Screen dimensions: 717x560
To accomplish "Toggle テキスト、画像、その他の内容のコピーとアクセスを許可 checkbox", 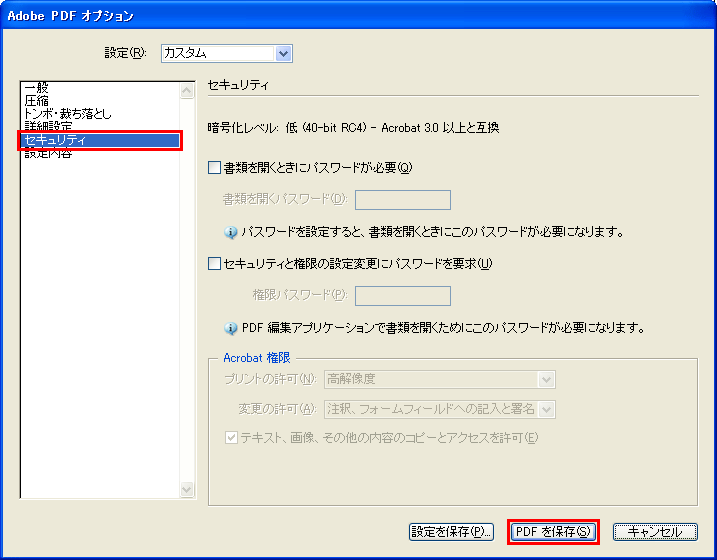I will pos(231,438).
